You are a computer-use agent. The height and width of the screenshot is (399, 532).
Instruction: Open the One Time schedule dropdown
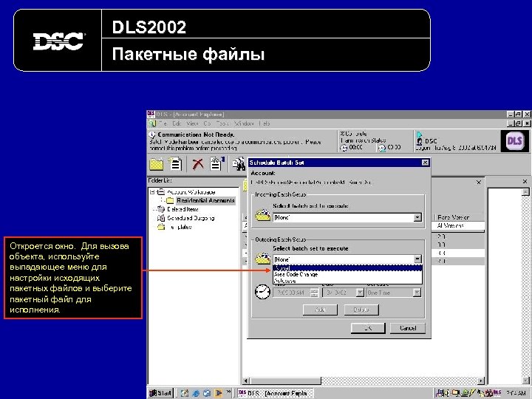[x=417, y=293]
